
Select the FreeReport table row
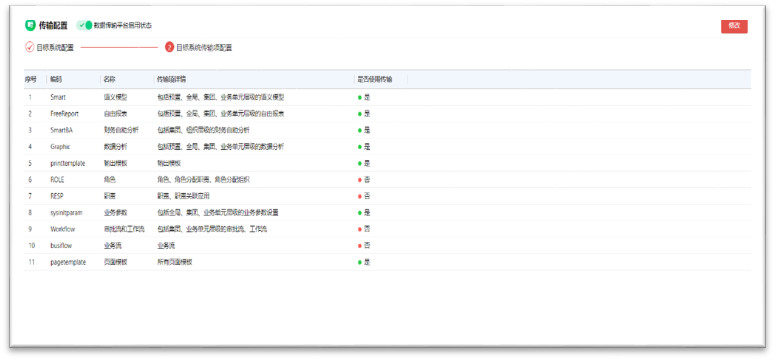(387, 114)
